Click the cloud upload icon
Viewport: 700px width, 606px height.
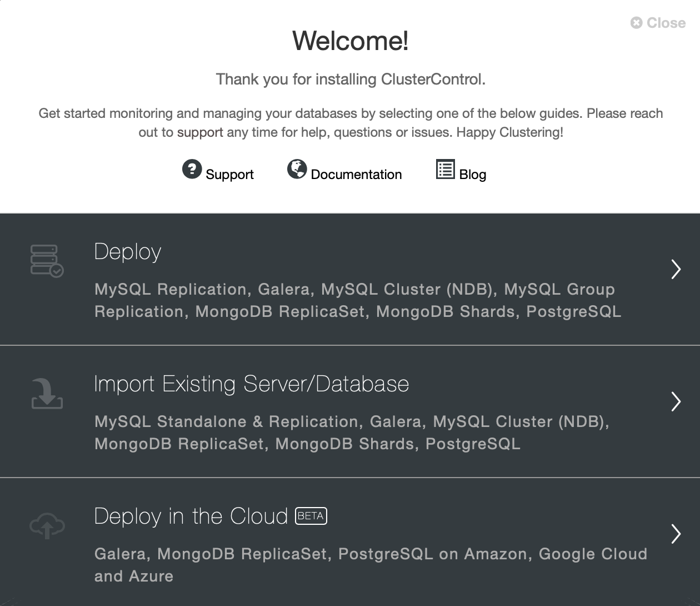[x=47, y=526]
